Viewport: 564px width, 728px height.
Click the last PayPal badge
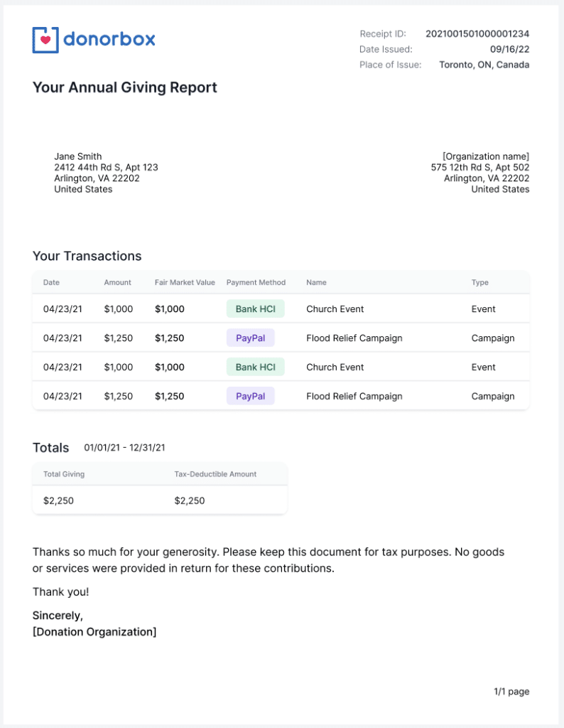point(251,396)
